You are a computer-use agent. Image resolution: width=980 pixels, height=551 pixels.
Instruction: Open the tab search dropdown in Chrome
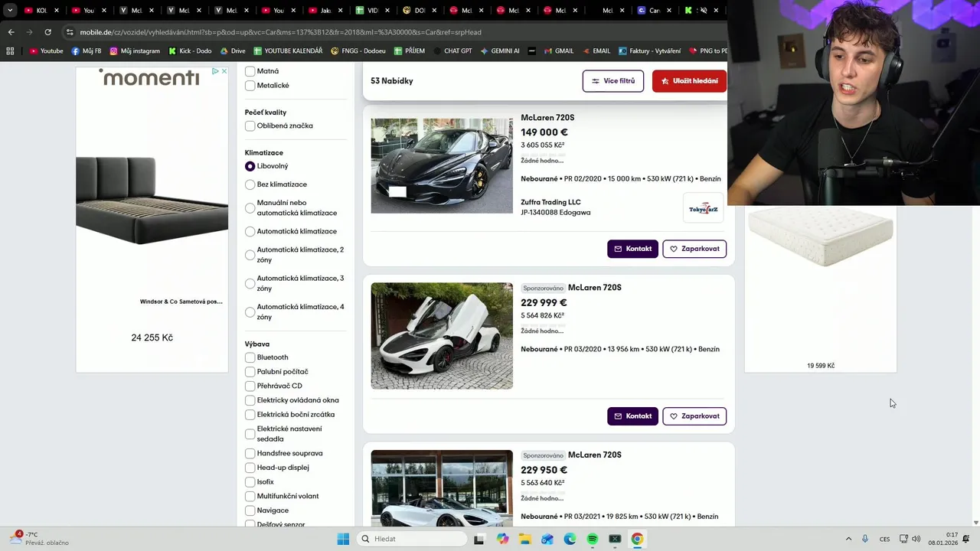[x=10, y=11]
